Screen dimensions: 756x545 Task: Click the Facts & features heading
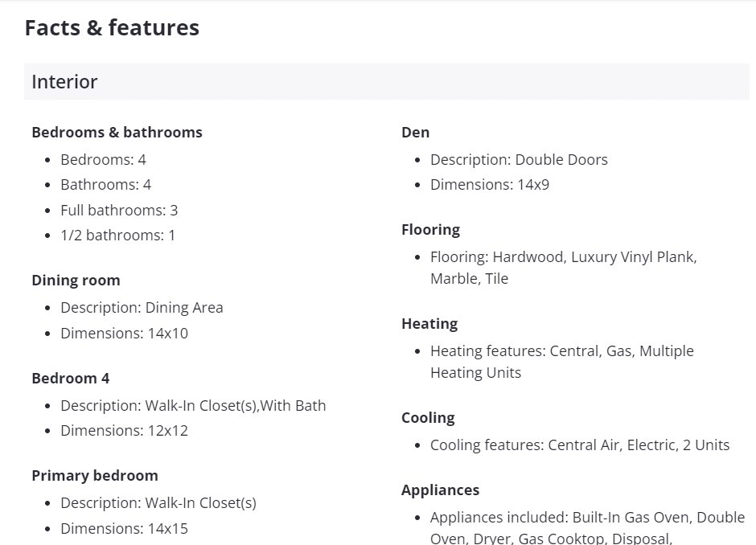coord(112,28)
